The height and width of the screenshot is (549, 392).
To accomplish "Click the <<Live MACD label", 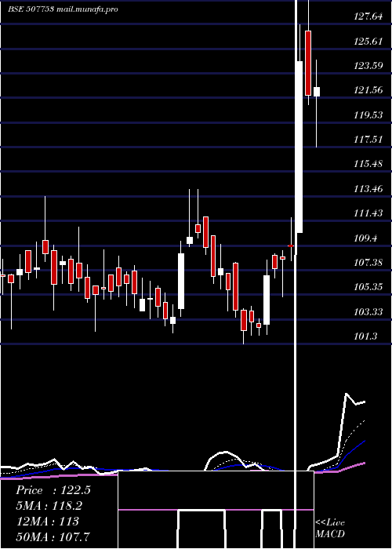I will 330,528.
